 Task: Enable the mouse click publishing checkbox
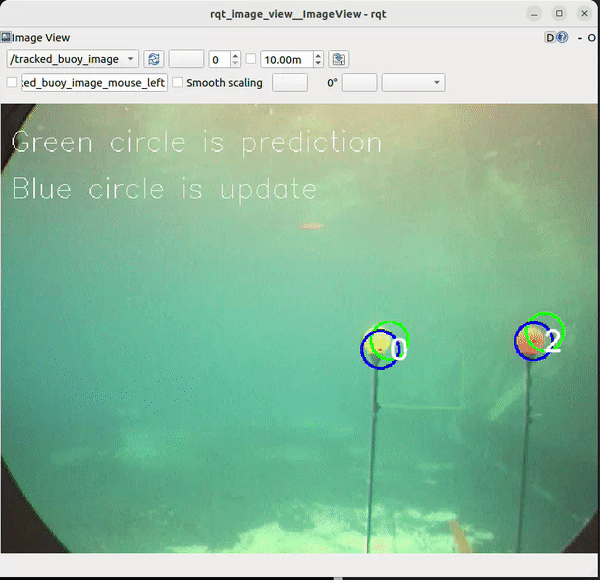click(12, 82)
